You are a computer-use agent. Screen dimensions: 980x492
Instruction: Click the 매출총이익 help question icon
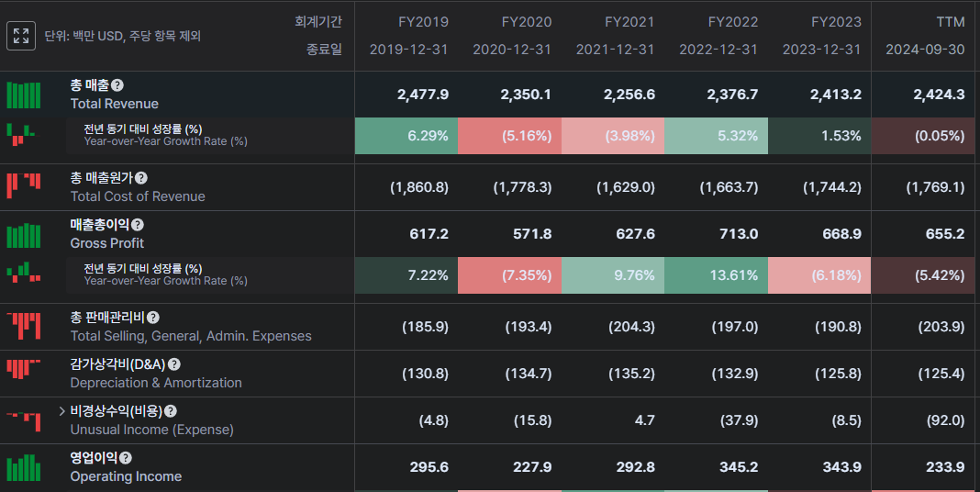[x=137, y=225]
